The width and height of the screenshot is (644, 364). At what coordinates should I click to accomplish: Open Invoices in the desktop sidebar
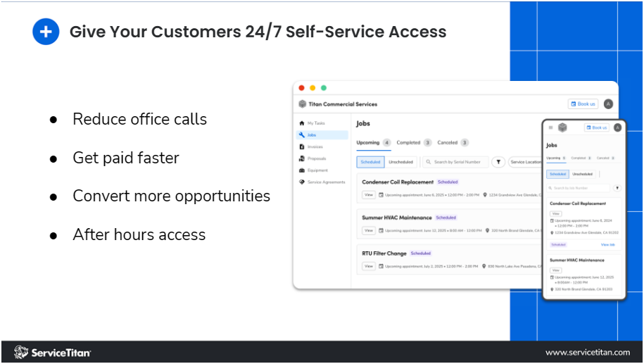(311, 146)
